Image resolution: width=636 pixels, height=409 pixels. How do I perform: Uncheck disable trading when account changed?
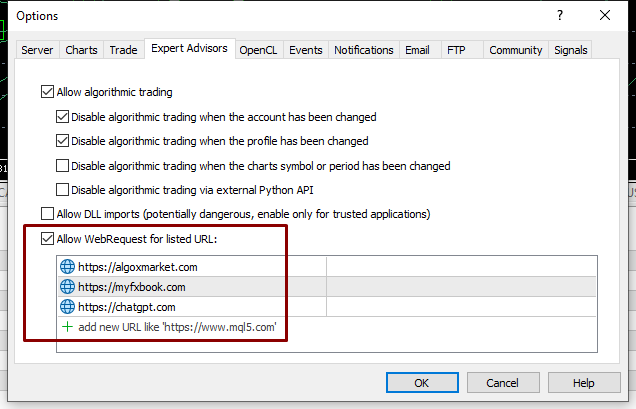pos(63,117)
